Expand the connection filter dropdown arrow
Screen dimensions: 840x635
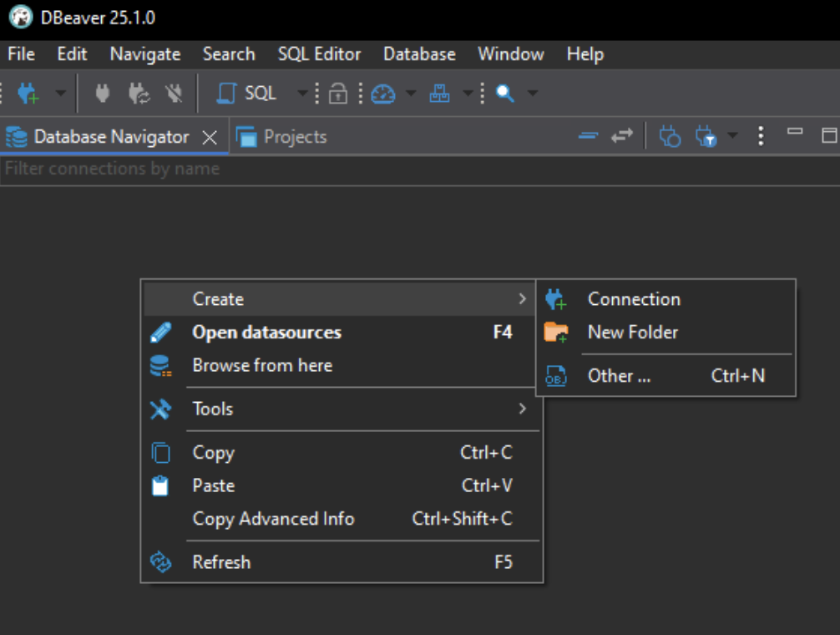[x=732, y=135]
